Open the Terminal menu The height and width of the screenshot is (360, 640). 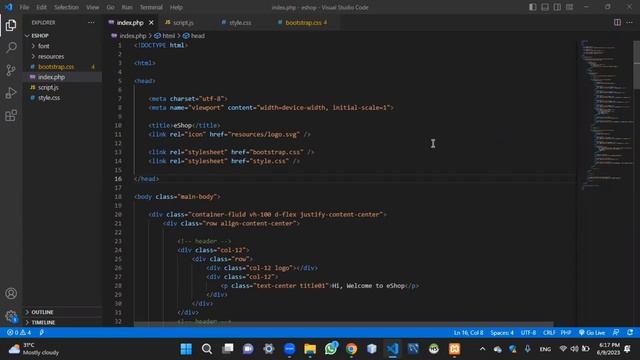tap(151, 7)
